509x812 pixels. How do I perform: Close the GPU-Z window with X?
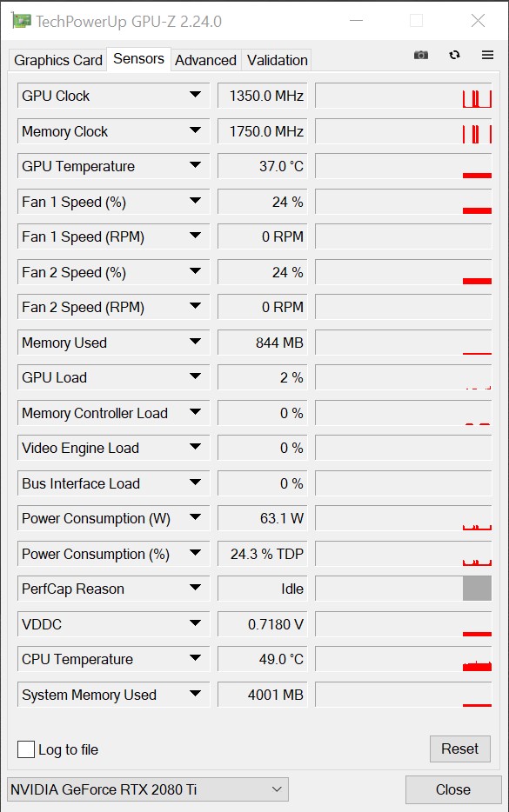pyautogui.click(x=478, y=20)
